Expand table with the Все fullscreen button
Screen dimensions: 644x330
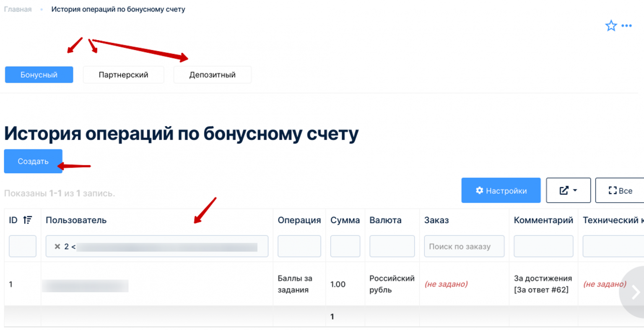pos(620,191)
